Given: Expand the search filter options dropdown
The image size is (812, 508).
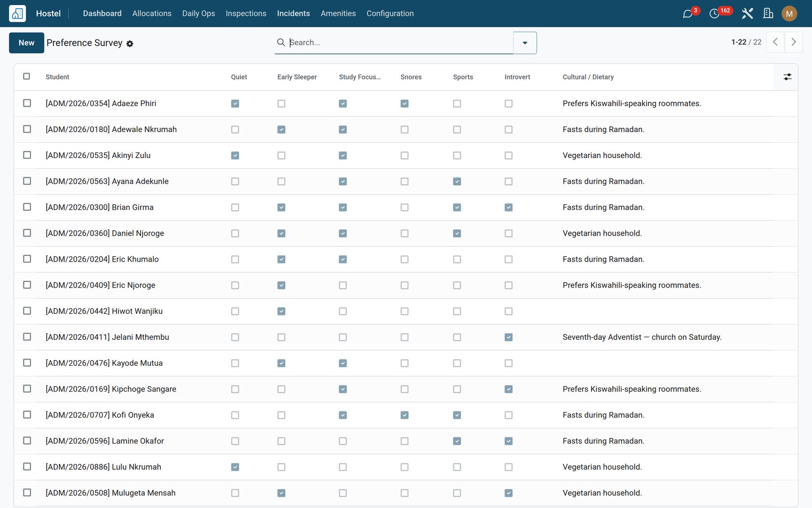Looking at the screenshot, I should click(x=525, y=43).
